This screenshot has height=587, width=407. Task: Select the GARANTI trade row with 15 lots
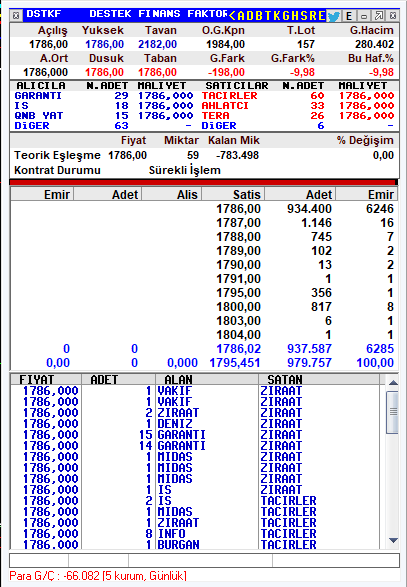coord(195,435)
